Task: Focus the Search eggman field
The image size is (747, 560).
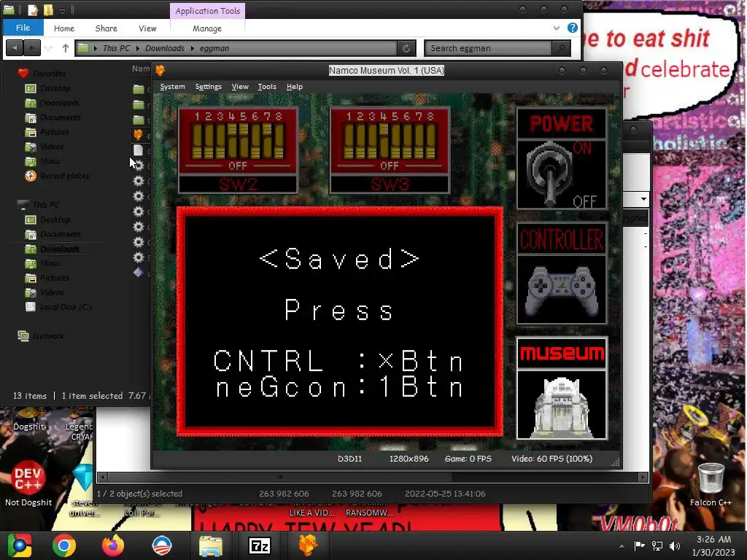Action: click(x=489, y=48)
